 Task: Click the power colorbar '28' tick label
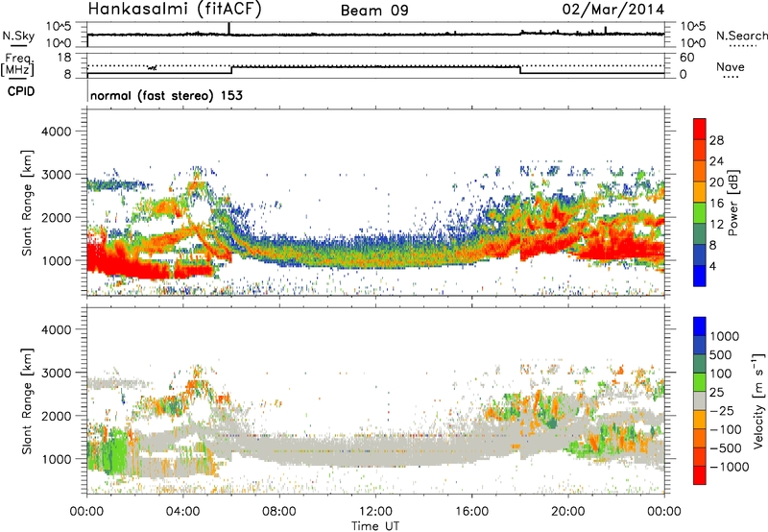coord(716,140)
